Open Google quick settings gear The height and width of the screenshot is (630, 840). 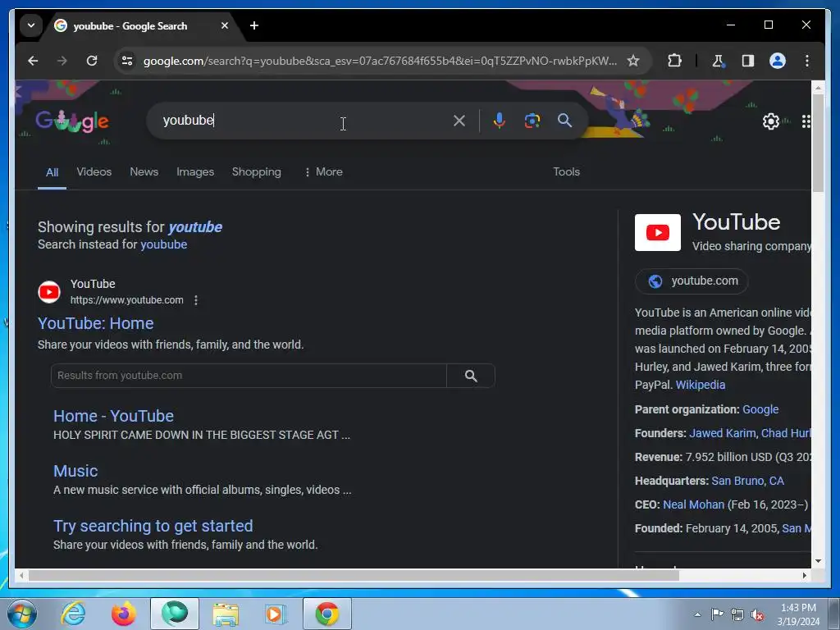point(771,121)
